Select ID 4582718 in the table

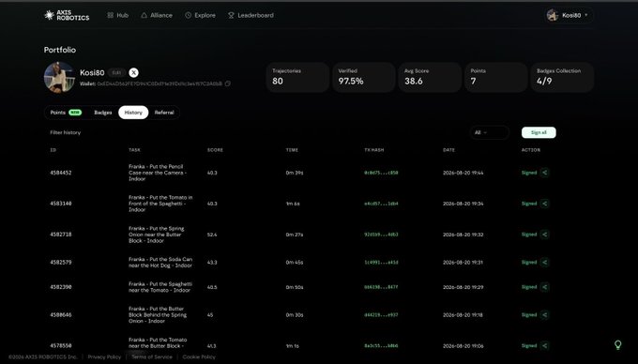click(x=61, y=235)
